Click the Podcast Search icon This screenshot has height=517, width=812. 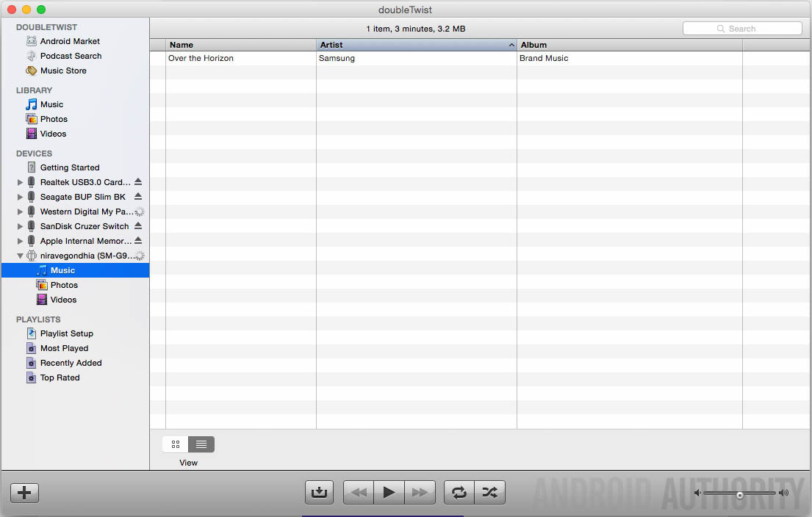(32, 56)
